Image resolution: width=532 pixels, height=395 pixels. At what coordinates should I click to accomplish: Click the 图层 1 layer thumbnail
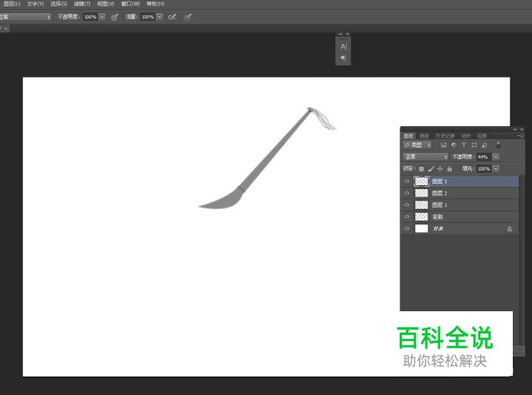[x=421, y=205]
